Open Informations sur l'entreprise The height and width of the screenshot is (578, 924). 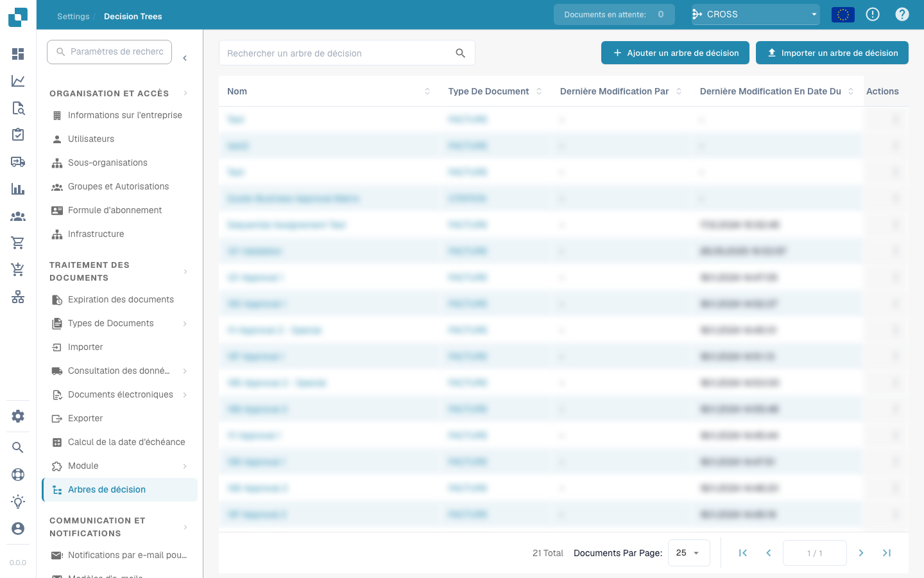[x=119, y=116]
